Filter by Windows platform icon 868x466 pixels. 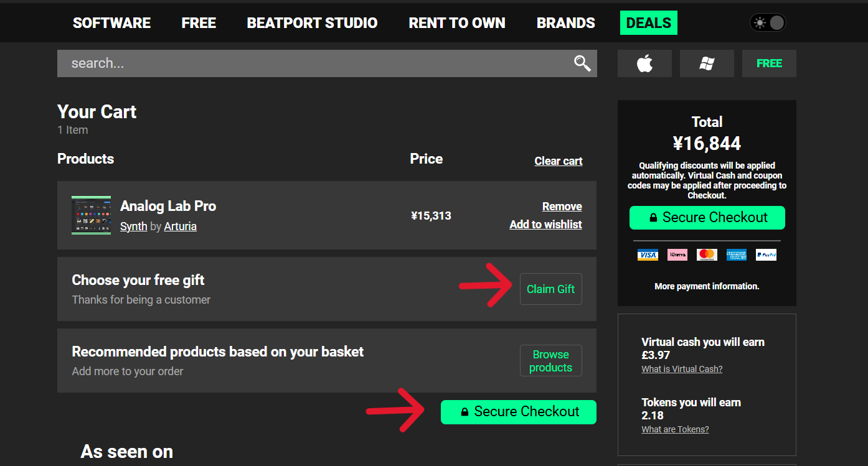(x=707, y=63)
